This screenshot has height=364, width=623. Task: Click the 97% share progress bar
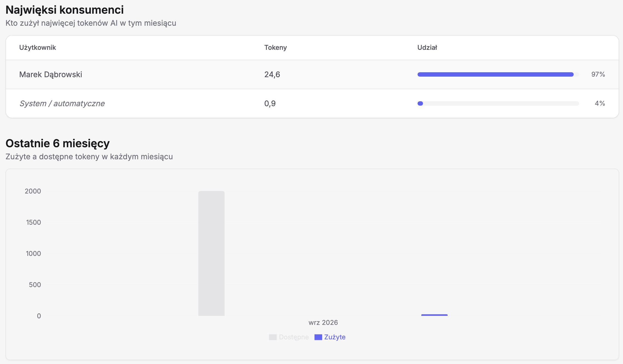(498, 74)
